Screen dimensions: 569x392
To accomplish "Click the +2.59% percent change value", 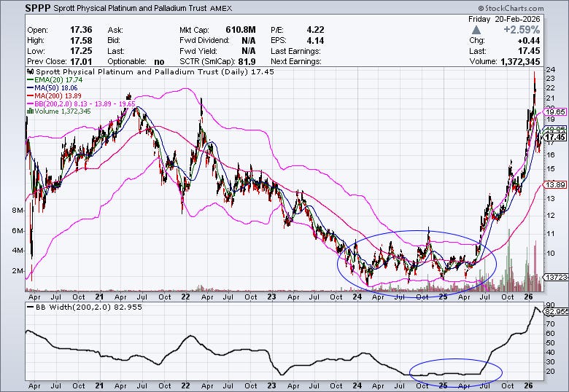I will [x=522, y=30].
